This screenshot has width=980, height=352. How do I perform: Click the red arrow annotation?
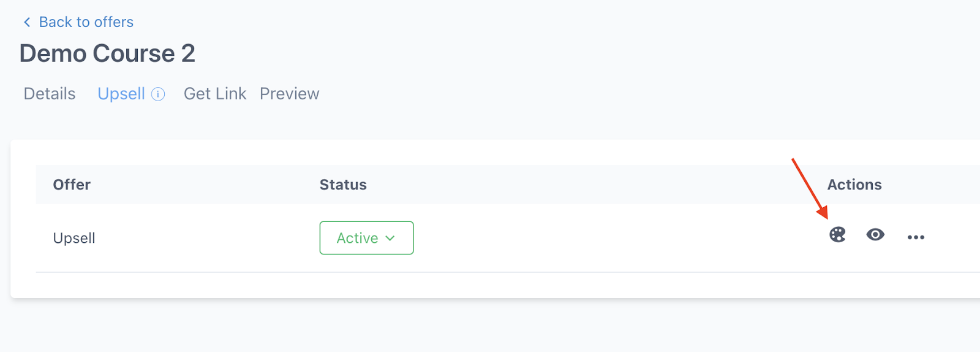coord(810,188)
